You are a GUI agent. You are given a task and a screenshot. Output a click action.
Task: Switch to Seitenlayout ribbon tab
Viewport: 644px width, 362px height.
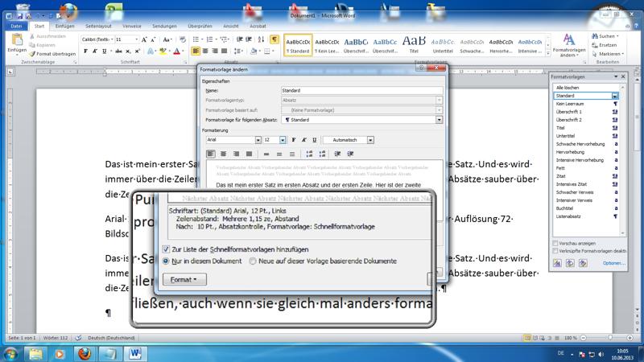tap(98, 26)
